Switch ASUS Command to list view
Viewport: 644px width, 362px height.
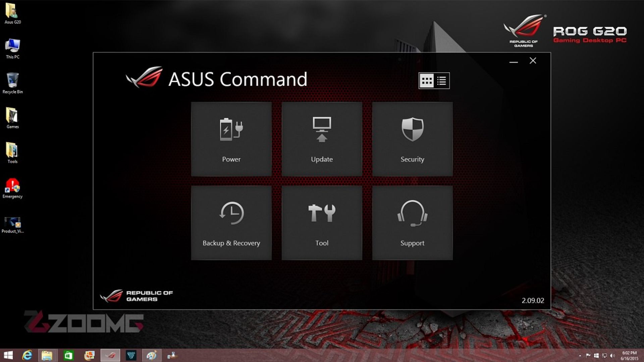coord(441,81)
